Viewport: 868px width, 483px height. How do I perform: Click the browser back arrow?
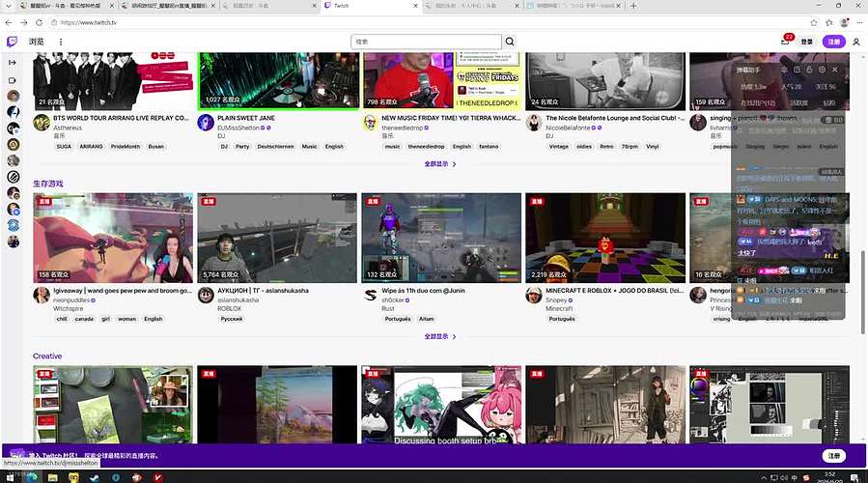point(9,23)
